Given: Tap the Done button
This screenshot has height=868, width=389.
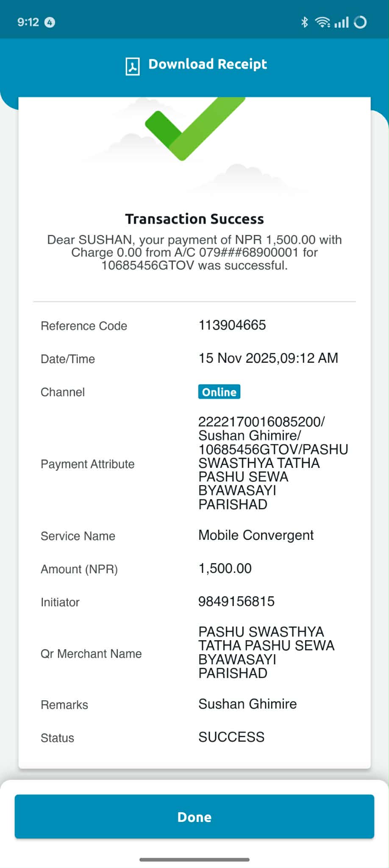Looking at the screenshot, I should tap(194, 816).
